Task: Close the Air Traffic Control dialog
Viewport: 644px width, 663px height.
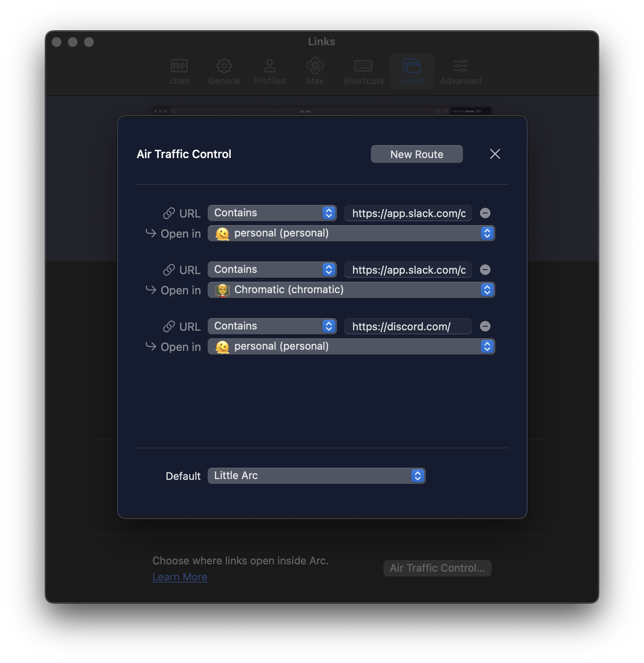Action: coord(495,154)
